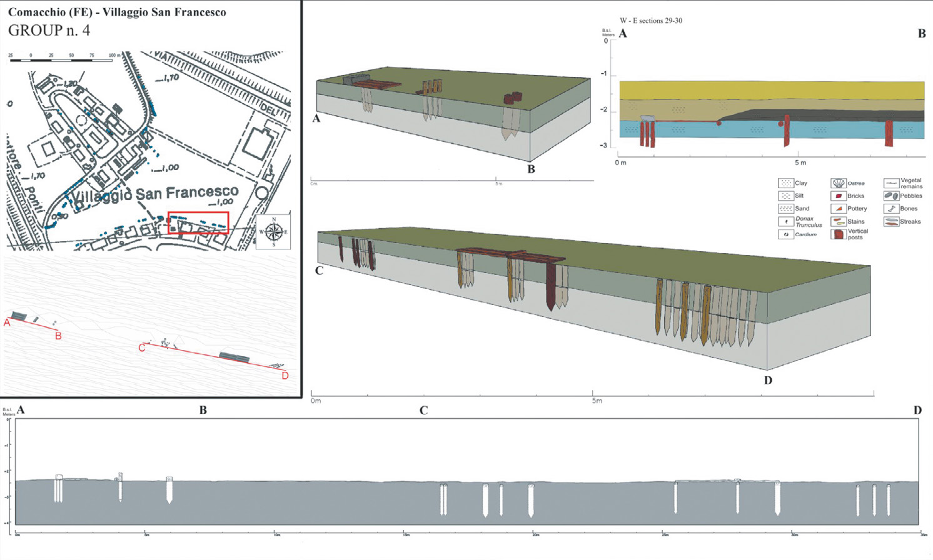This screenshot has width=933, height=560.
Task: Click the "W - E sections 29-30" caption
Action: coord(651,21)
